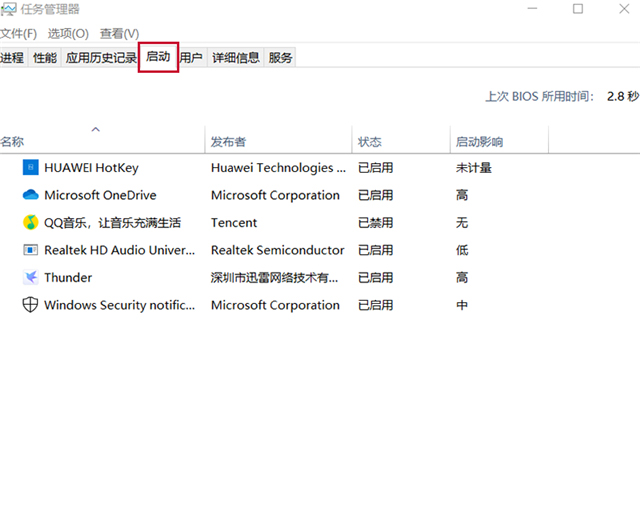Minimize the Task Manager window
Screen dimensions: 640x520
click(x=532, y=9)
